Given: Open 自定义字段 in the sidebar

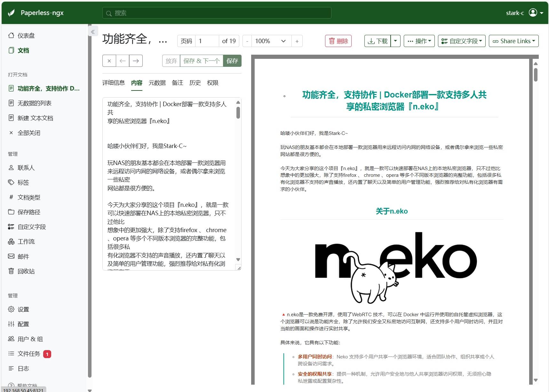Looking at the screenshot, I should click(27, 227).
